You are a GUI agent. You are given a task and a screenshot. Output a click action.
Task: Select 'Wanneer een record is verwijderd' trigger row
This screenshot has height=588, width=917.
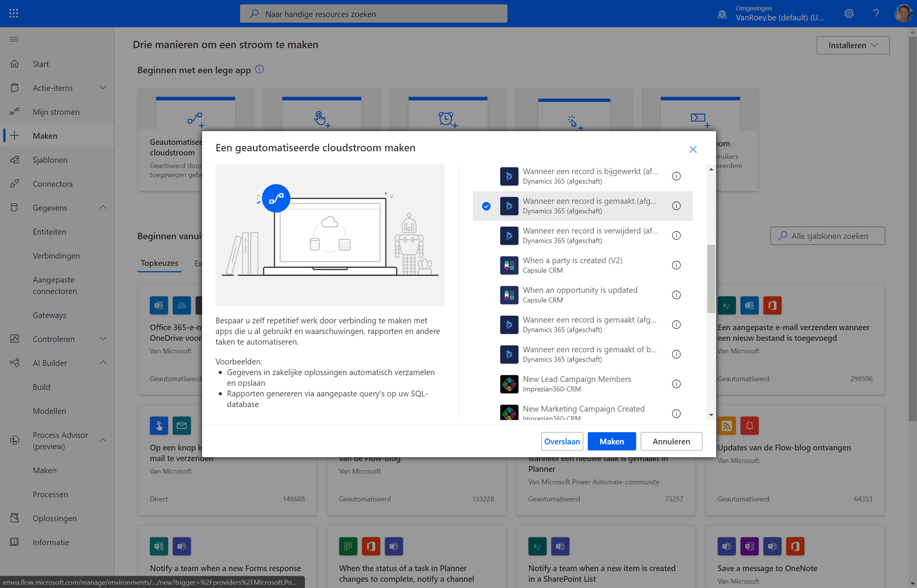tap(582, 236)
